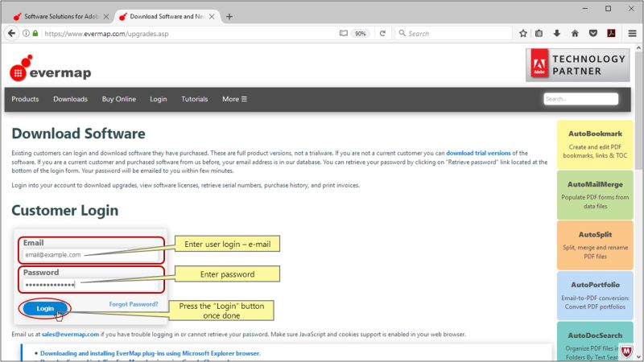Open the Products menu item
This screenshot has width=644, height=362.
pos(25,99)
